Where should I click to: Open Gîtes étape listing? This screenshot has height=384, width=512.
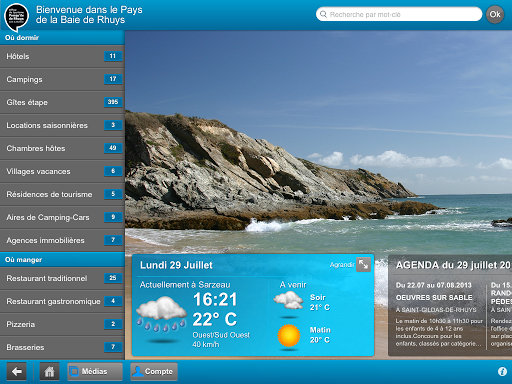click(62, 102)
